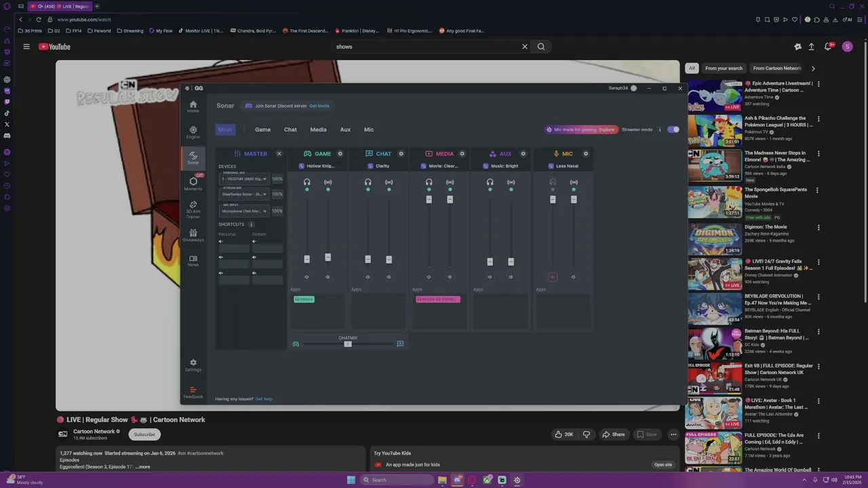
Task: Open Personal Mix device dropdown
Action: (x=244, y=179)
